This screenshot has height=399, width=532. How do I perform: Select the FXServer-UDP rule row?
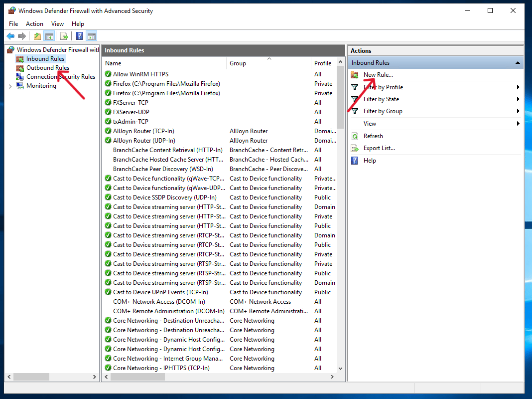pyautogui.click(x=220, y=112)
